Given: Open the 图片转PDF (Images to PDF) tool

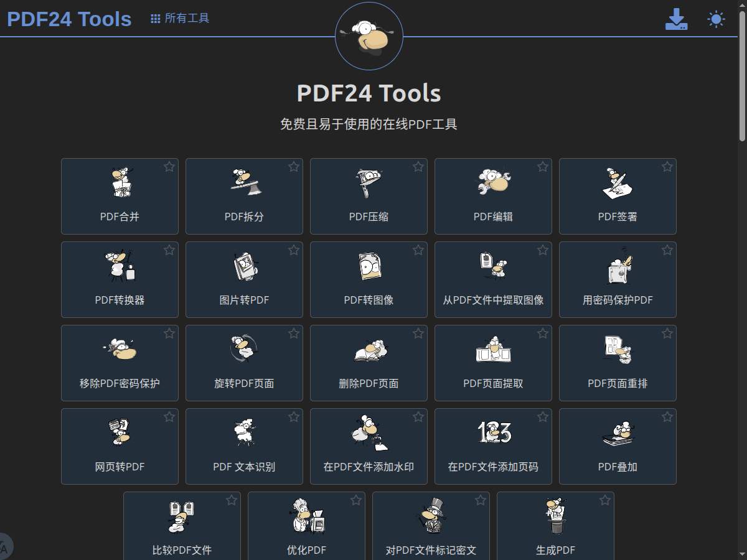Looking at the screenshot, I should coord(244,279).
